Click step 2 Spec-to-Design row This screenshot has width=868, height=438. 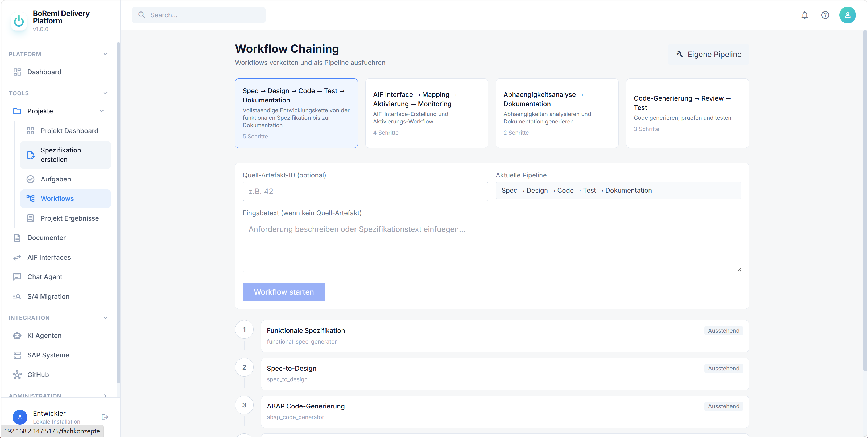(505, 374)
